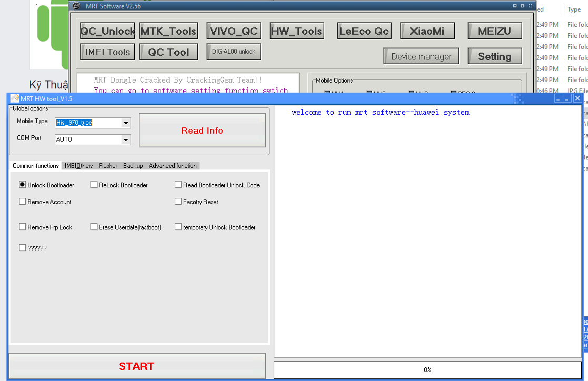Click the 0% progress bar

pyautogui.click(x=427, y=370)
